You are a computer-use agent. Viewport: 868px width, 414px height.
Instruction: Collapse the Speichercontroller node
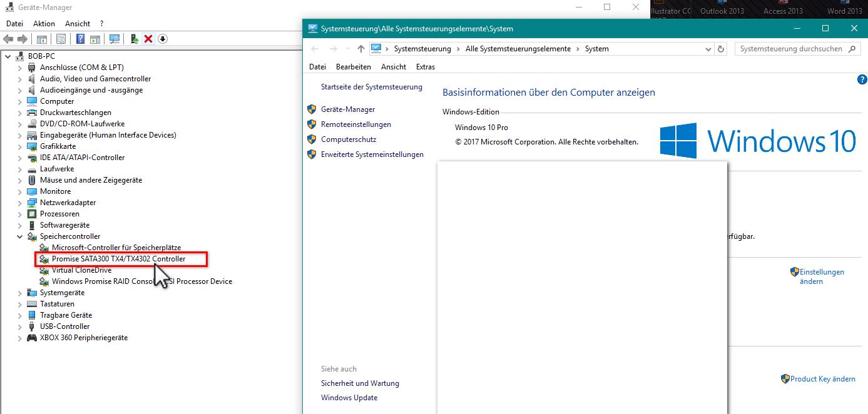coord(19,236)
